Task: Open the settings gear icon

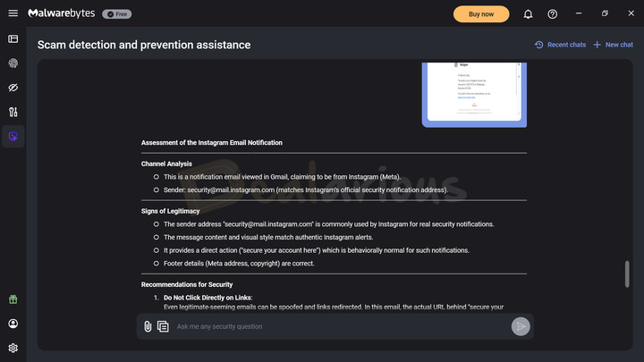Action: point(13,348)
